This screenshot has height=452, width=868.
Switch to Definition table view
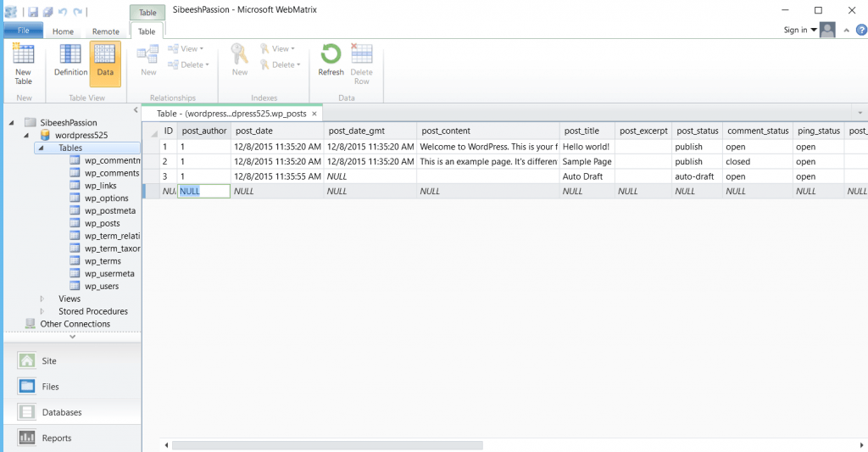70,60
